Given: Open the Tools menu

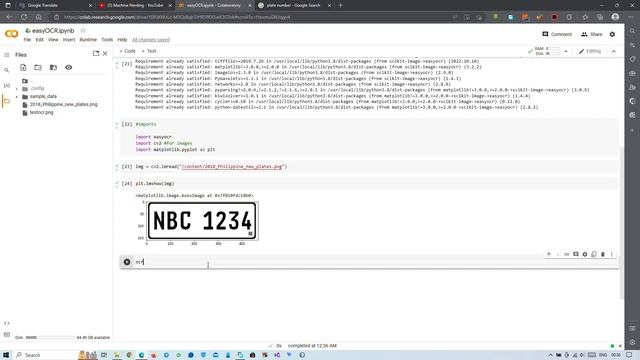Looking at the screenshot, I should click(x=107, y=40).
